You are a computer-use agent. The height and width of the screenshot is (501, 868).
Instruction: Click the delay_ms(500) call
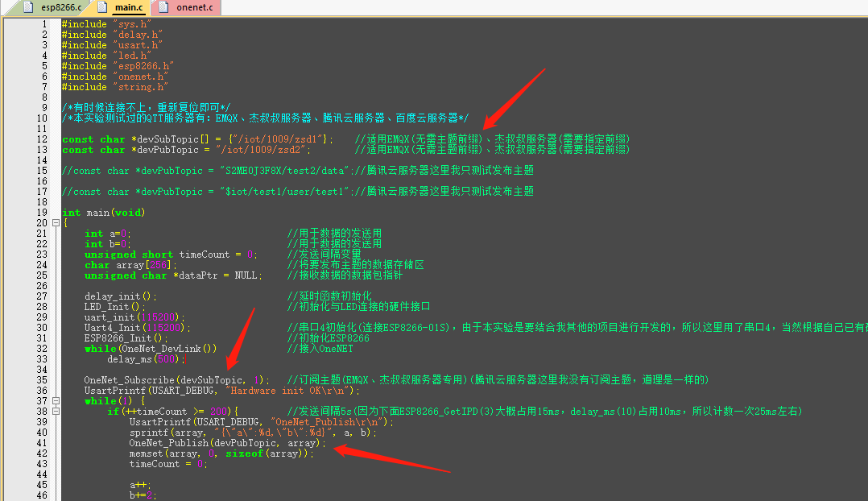[147, 359]
